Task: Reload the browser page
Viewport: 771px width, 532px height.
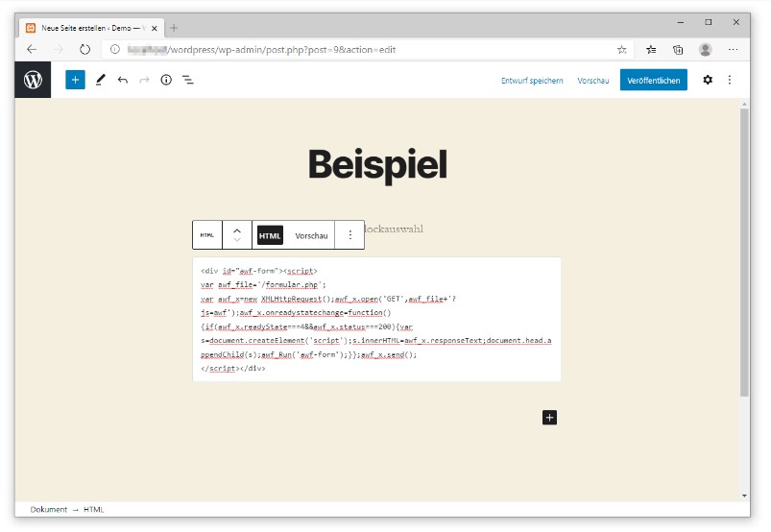Action: tap(85, 49)
